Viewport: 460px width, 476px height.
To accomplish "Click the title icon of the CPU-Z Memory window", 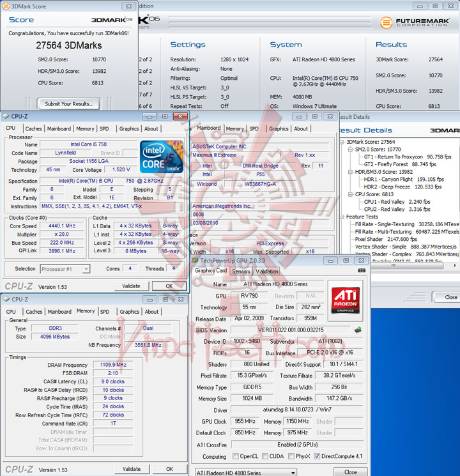I will tap(6, 299).
